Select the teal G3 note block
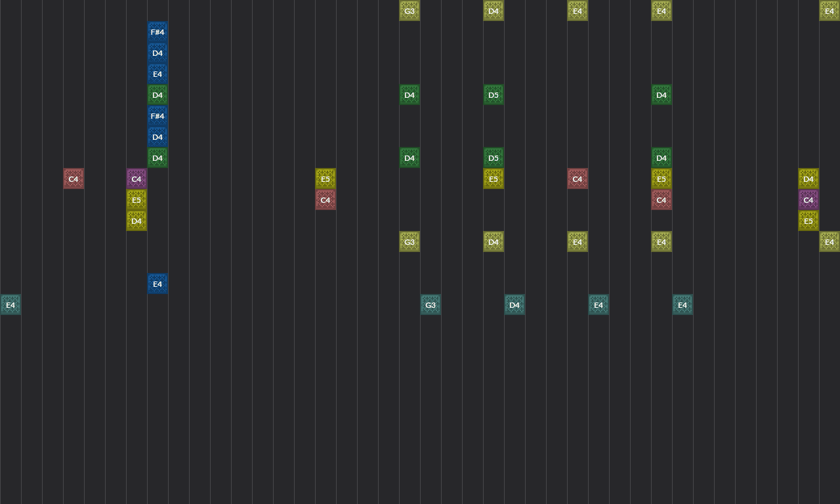Image resolution: width=840 pixels, height=504 pixels. tap(430, 304)
